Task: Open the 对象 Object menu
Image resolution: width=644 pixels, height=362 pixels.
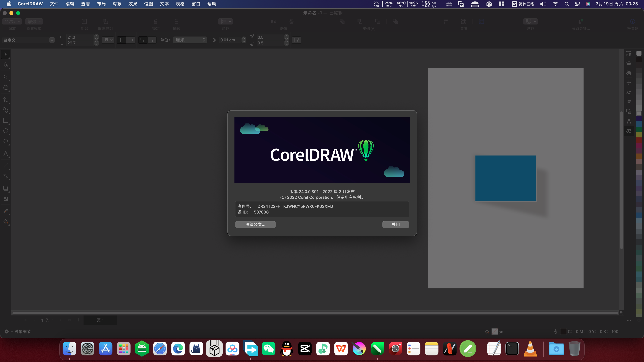Action: (117, 4)
